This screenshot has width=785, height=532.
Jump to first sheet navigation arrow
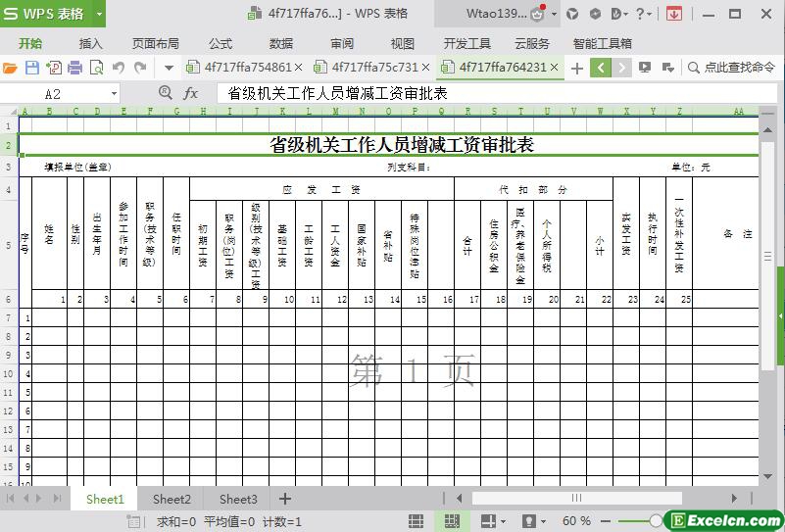tap(10, 499)
